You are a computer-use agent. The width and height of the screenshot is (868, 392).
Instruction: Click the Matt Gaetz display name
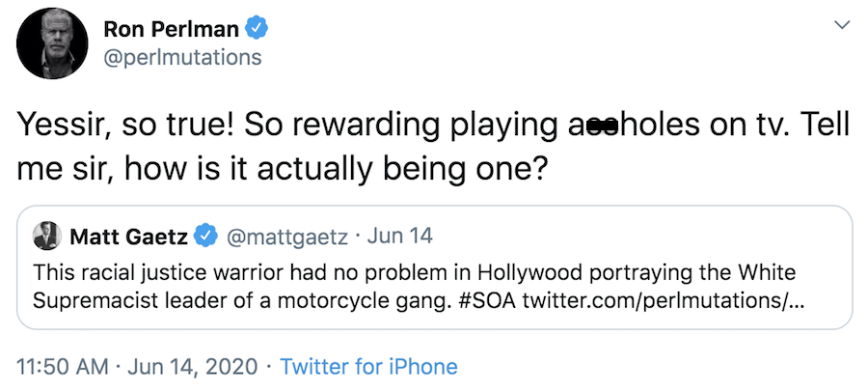click(x=128, y=236)
